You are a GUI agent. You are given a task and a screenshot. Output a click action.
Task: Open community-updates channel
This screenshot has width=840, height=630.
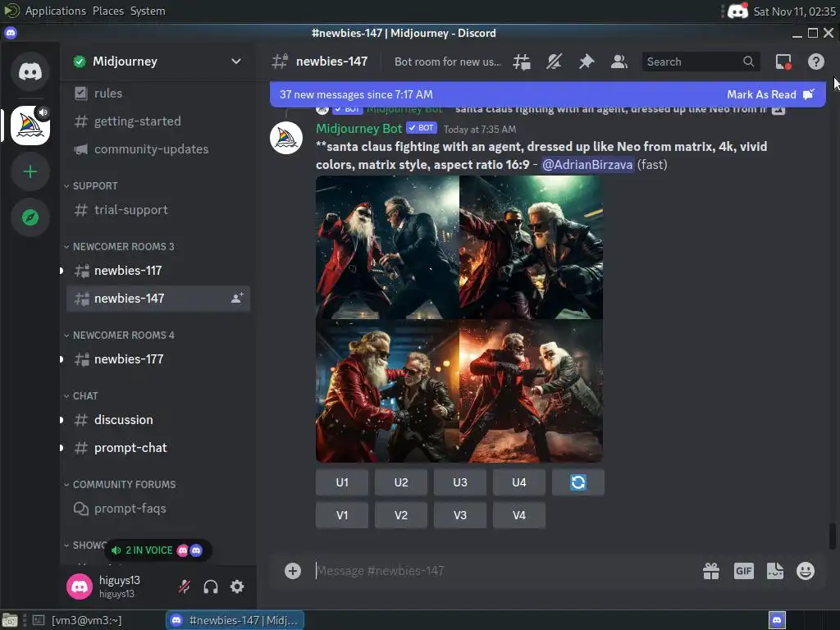[158, 149]
